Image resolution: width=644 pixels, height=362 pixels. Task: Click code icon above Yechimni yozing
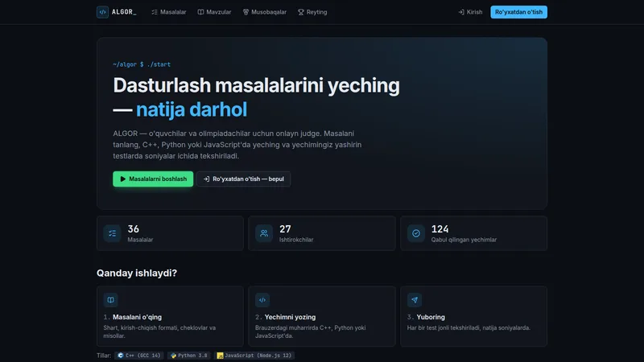point(262,300)
